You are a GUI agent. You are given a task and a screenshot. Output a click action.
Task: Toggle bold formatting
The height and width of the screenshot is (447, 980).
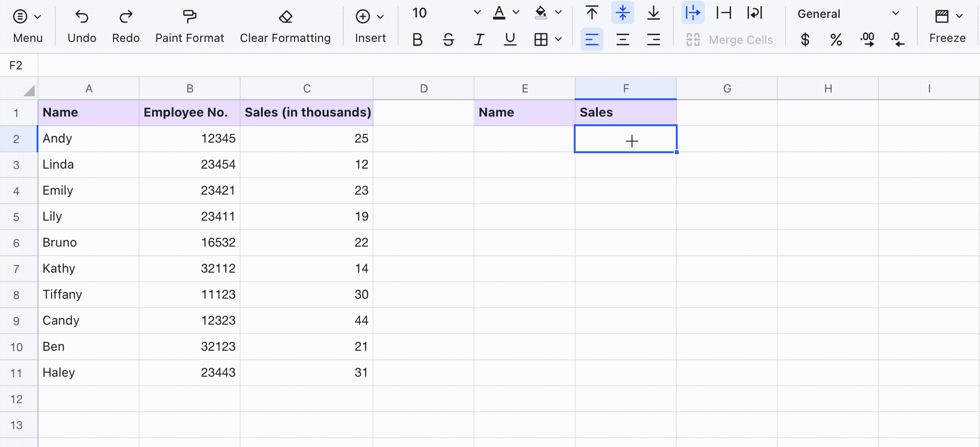tap(416, 39)
